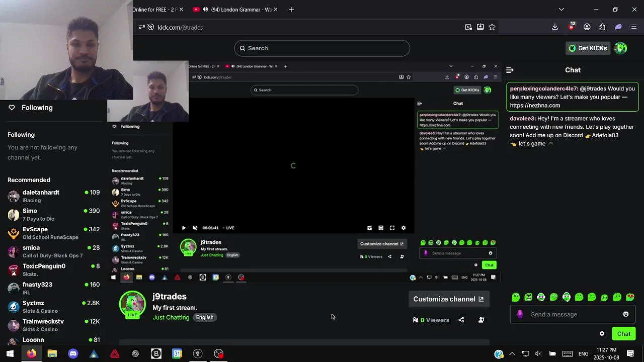The width and height of the screenshot is (644, 362).
Task: Share the channel via share icon
Action: (461, 320)
